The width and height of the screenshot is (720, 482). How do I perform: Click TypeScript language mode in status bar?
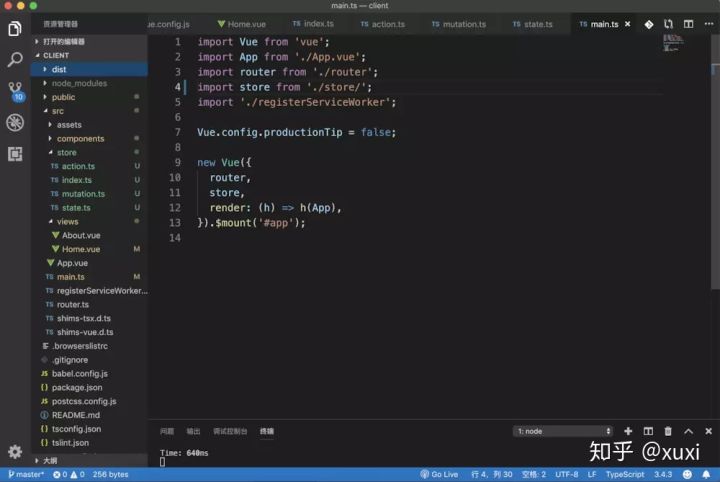(625, 474)
